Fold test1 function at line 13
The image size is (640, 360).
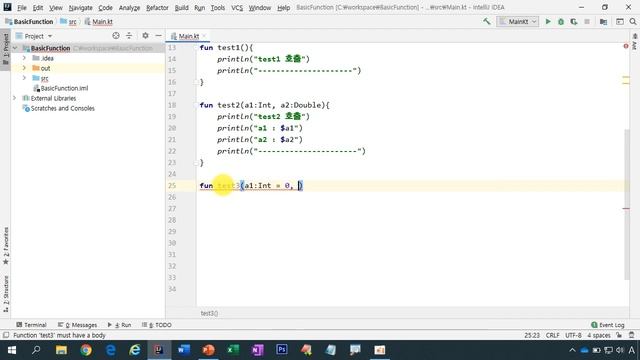click(196, 48)
